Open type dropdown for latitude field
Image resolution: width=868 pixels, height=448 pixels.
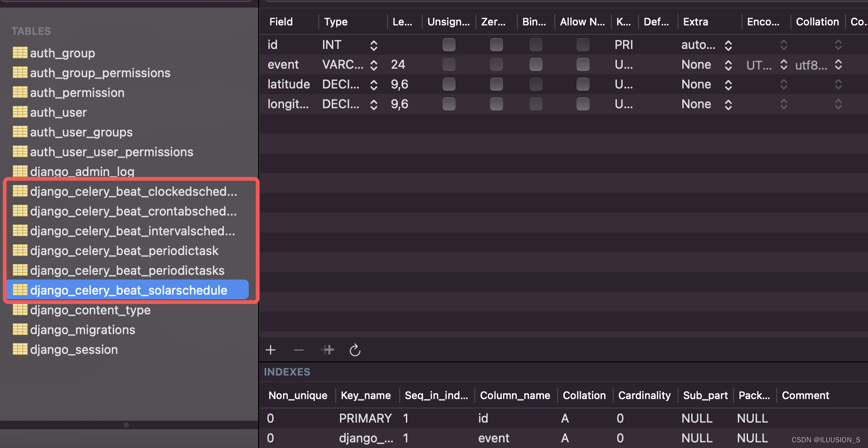(374, 85)
